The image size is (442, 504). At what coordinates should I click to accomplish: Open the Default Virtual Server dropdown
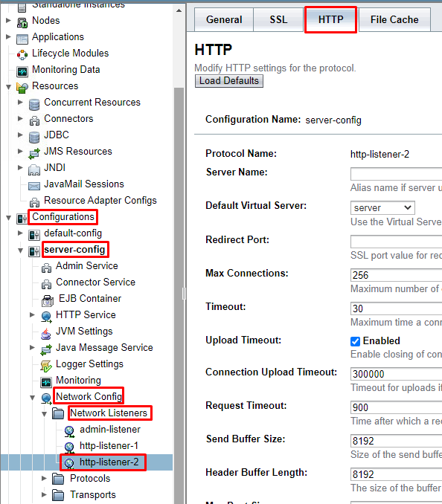(x=382, y=207)
